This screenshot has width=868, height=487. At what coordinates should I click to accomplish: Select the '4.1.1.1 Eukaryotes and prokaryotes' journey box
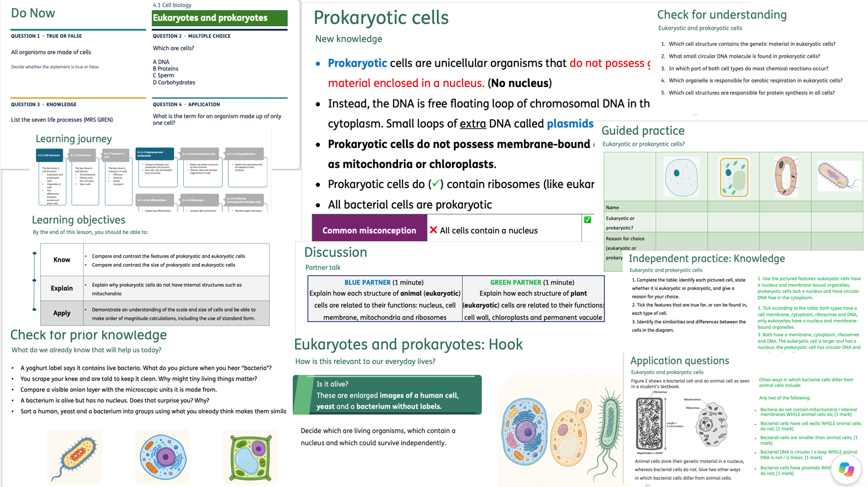[x=154, y=154]
